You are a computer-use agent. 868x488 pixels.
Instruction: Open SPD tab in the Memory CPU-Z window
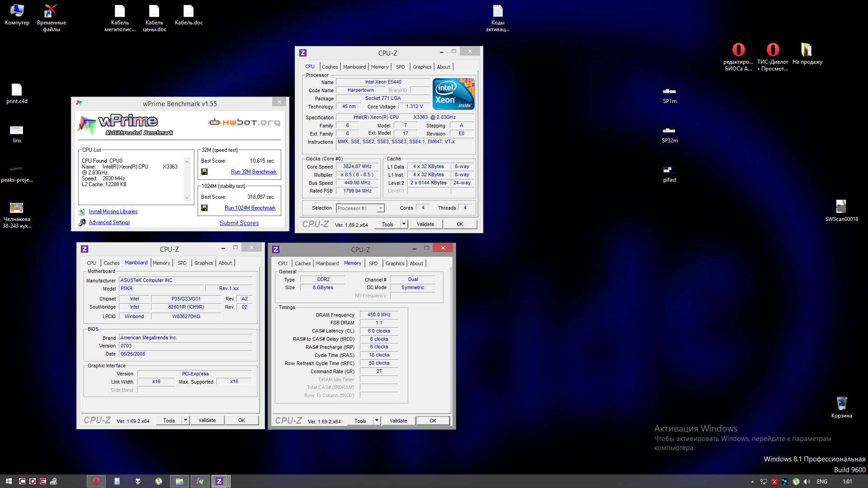click(373, 263)
